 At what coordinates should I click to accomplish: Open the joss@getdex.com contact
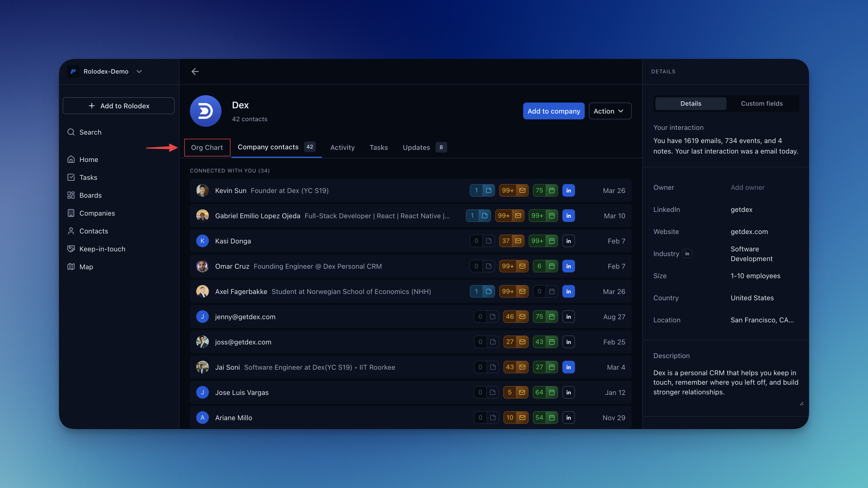pyautogui.click(x=411, y=342)
